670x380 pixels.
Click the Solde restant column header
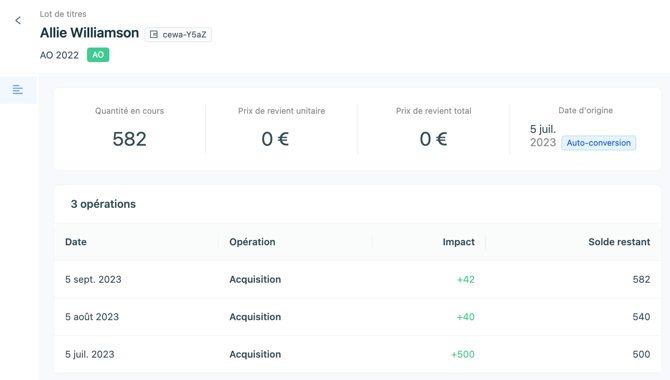[x=619, y=242]
